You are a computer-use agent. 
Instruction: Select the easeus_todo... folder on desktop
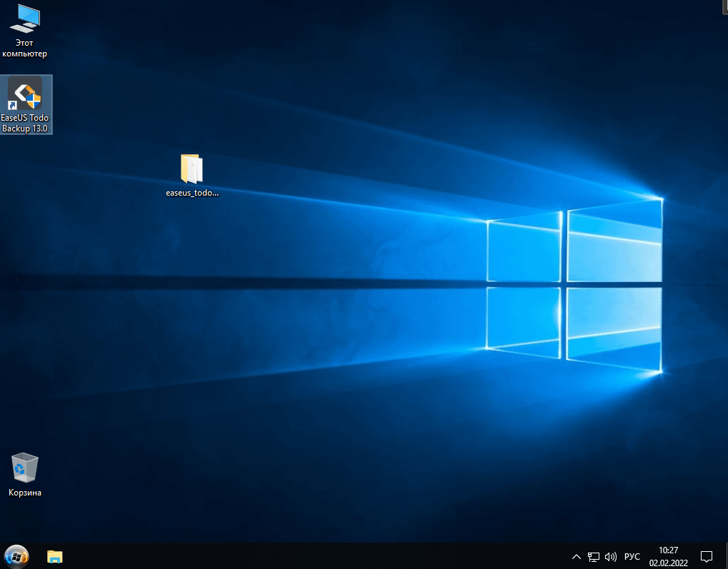tap(191, 176)
